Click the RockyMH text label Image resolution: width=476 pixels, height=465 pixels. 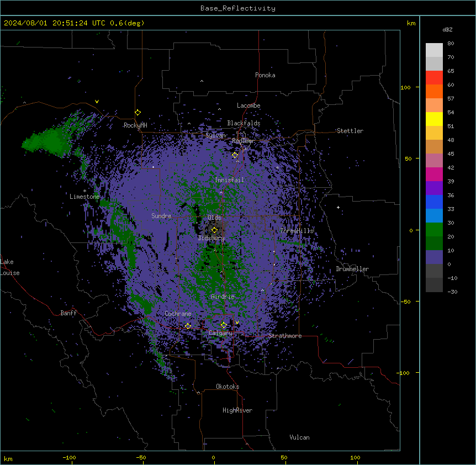(135, 125)
